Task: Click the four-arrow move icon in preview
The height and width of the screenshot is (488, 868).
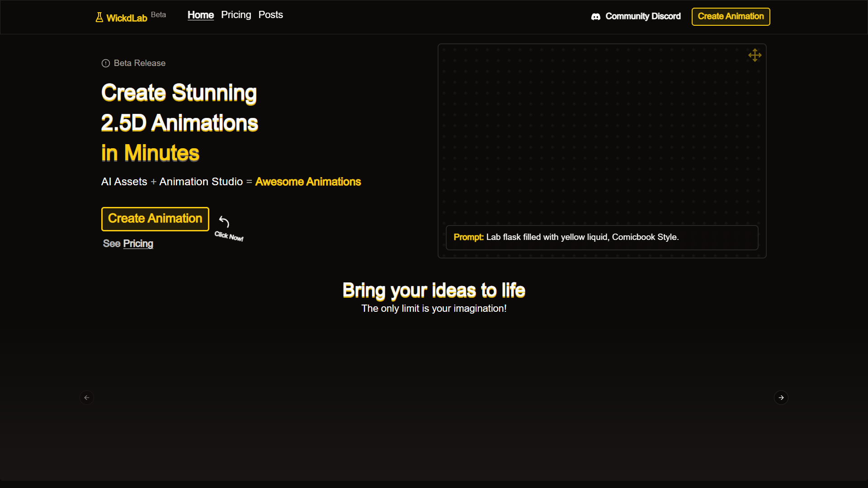Action: tap(755, 55)
